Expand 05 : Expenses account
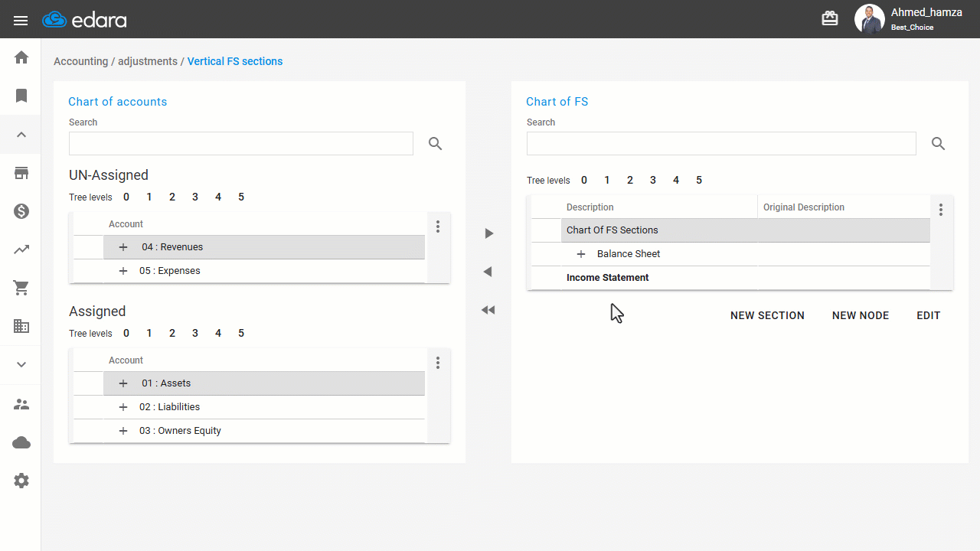 click(123, 271)
